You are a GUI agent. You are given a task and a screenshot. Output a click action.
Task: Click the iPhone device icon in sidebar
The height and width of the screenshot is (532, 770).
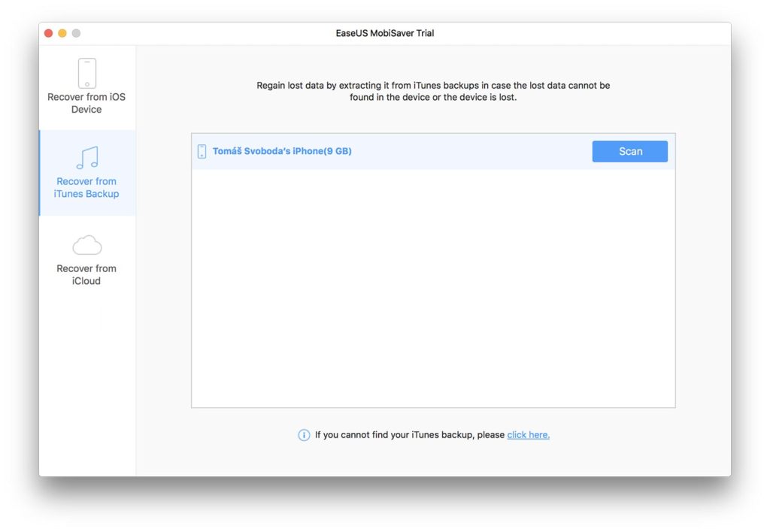(87, 73)
